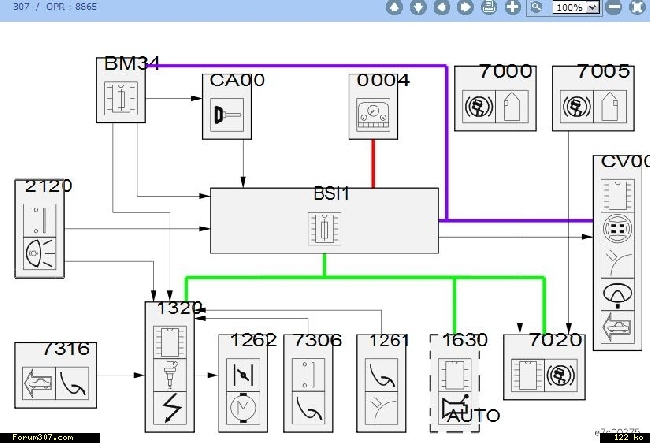The image size is (650, 443).
Task: Select the 1320 ignition spark icon
Action: pyautogui.click(x=170, y=408)
